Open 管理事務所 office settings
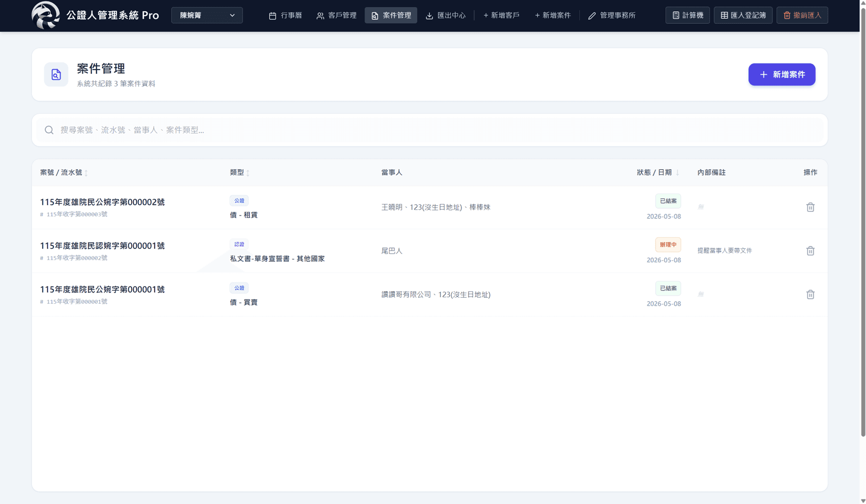Viewport: 866px width, 504px height. pyautogui.click(x=611, y=15)
